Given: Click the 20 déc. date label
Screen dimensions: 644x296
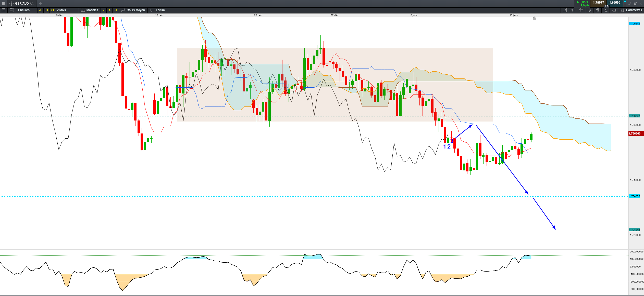Looking at the screenshot, I should [258, 15].
